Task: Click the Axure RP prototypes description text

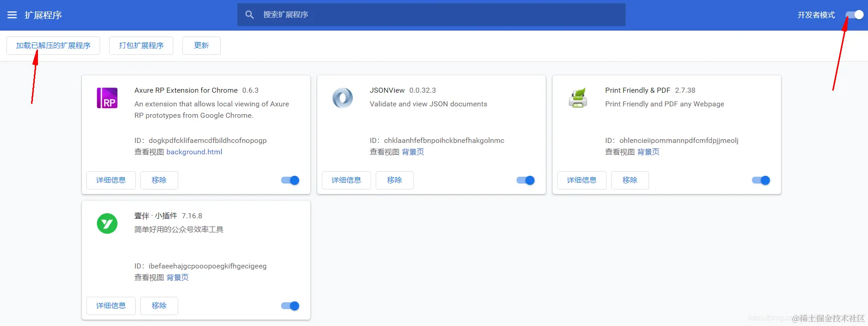Action: (x=212, y=110)
